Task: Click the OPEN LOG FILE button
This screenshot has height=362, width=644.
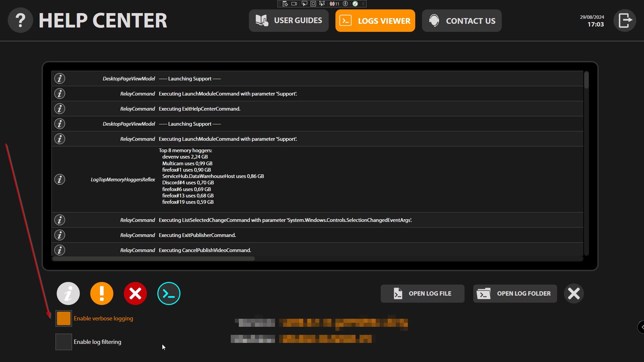Action: [422, 293]
